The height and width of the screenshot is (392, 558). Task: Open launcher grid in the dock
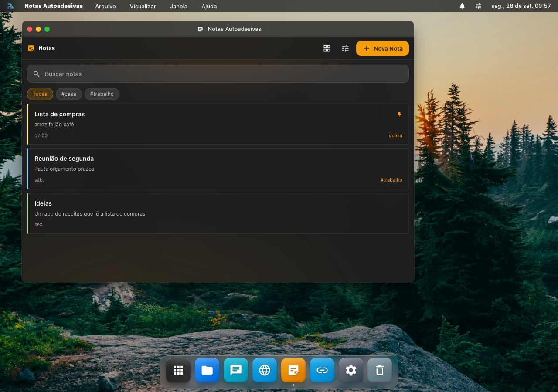point(178,370)
